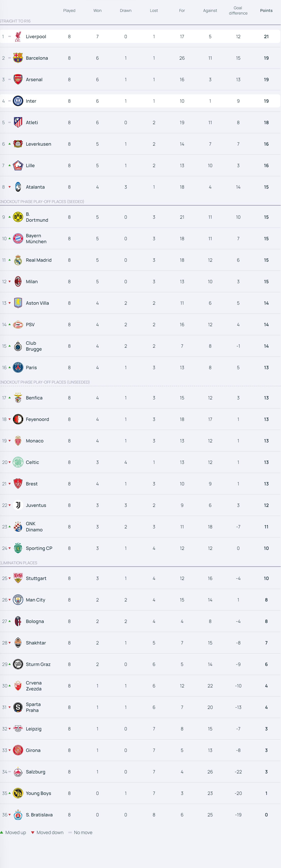281x868 pixels.
Task: Click the B. Dortmund club crest
Action: point(18,217)
